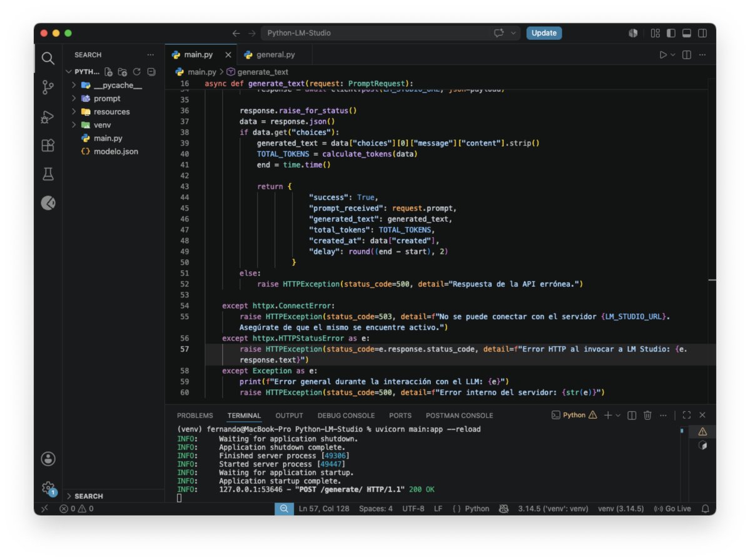750x560 pixels.
Task: Open the Copilot chat icon
Action: [499, 33]
